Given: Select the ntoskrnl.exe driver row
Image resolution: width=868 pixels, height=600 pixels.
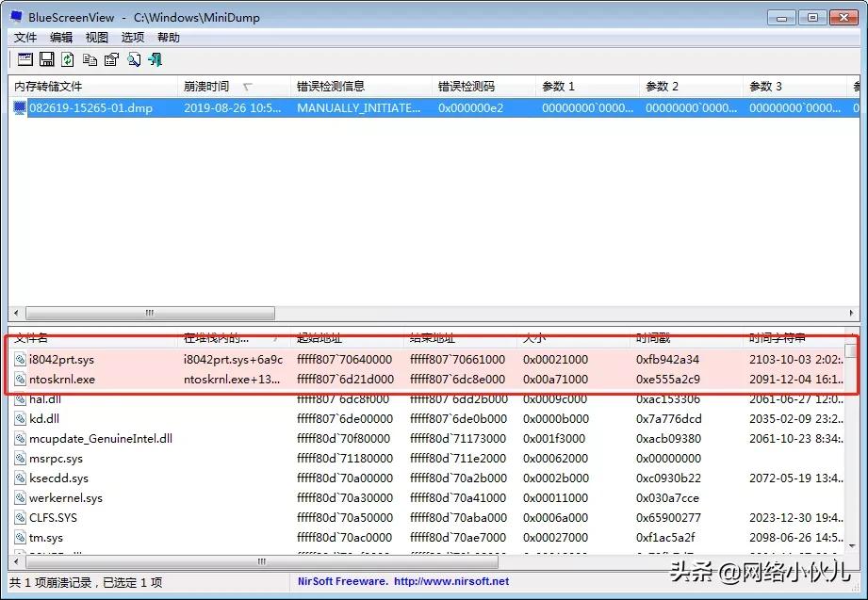Looking at the screenshot, I should click(x=62, y=379).
